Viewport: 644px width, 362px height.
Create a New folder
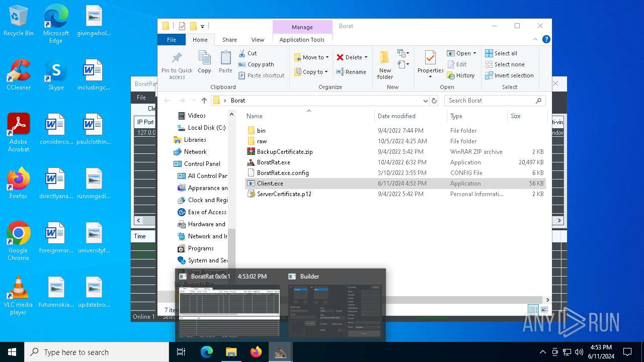coord(385,64)
